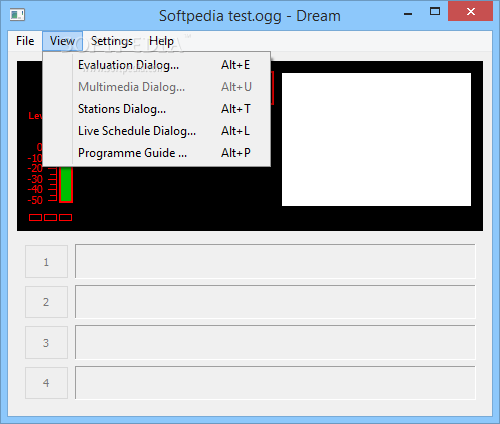Click the service label field beside 3

pos(275,343)
